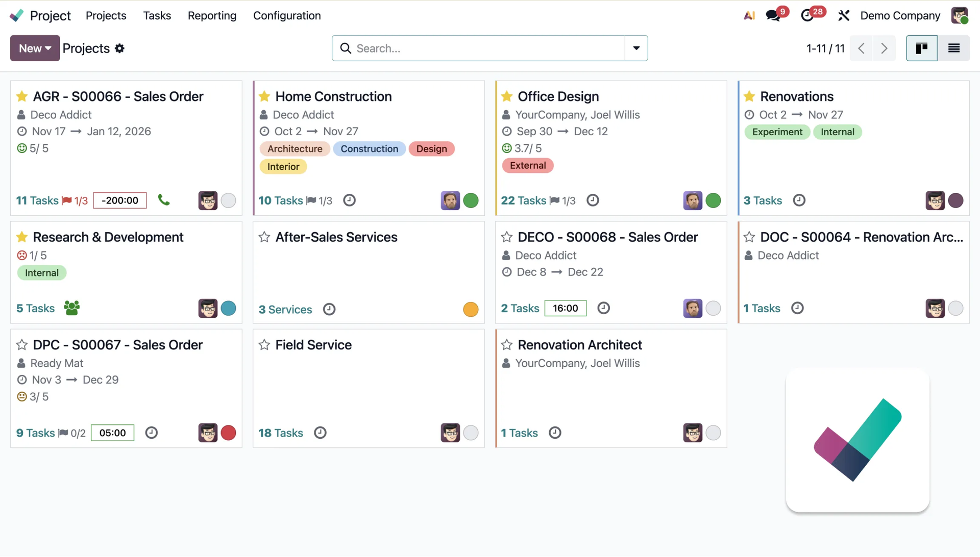This screenshot has height=557, width=980.
Task: Open activity clock on Home Construction card
Action: pyautogui.click(x=349, y=200)
